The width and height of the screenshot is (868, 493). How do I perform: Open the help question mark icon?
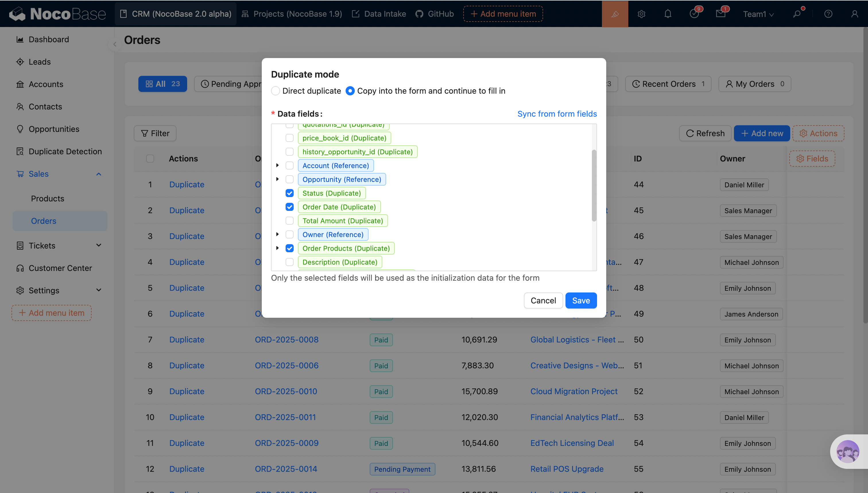click(x=828, y=14)
